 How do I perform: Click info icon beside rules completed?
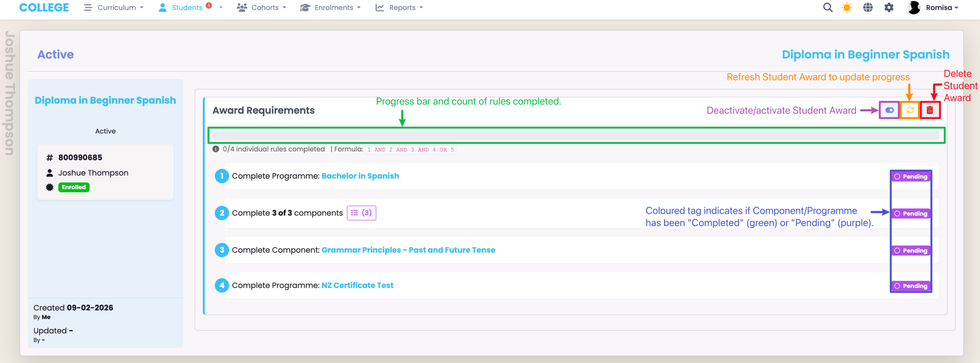click(216, 149)
